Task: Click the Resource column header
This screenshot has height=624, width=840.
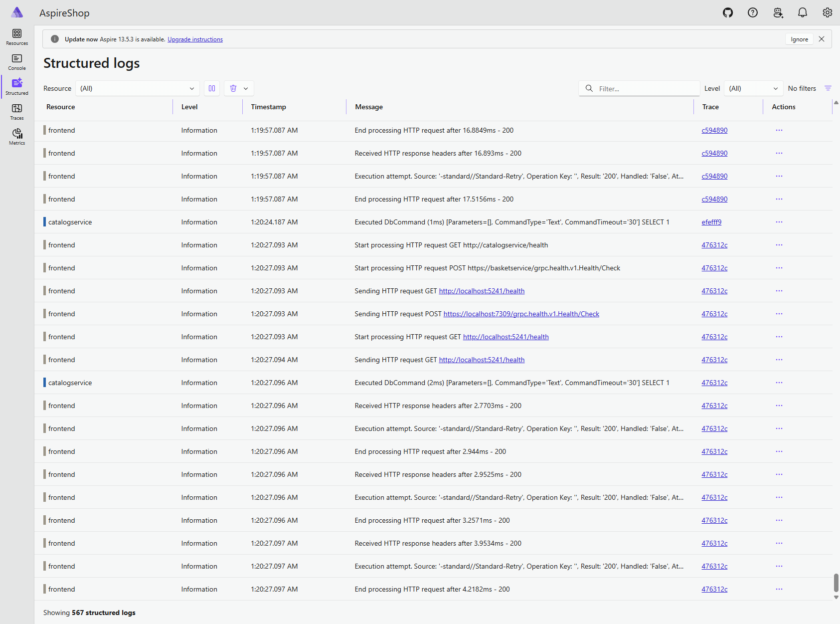Action: pyautogui.click(x=61, y=107)
